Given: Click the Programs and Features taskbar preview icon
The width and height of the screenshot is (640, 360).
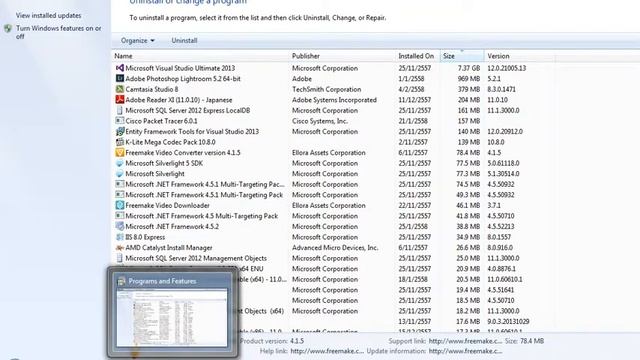Looking at the screenshot, I should pyautogui.click(x=121, y=281).
